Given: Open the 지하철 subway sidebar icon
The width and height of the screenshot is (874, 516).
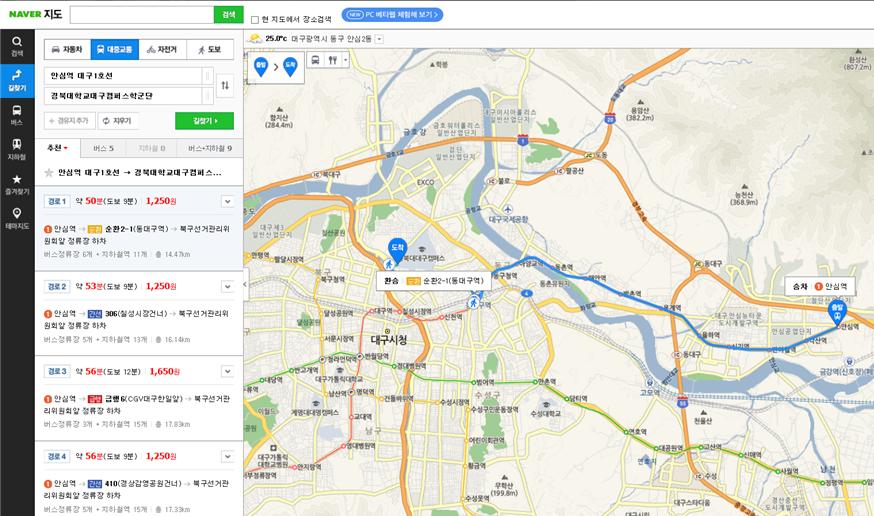Looking at the screenshot, I should point(17,148).
